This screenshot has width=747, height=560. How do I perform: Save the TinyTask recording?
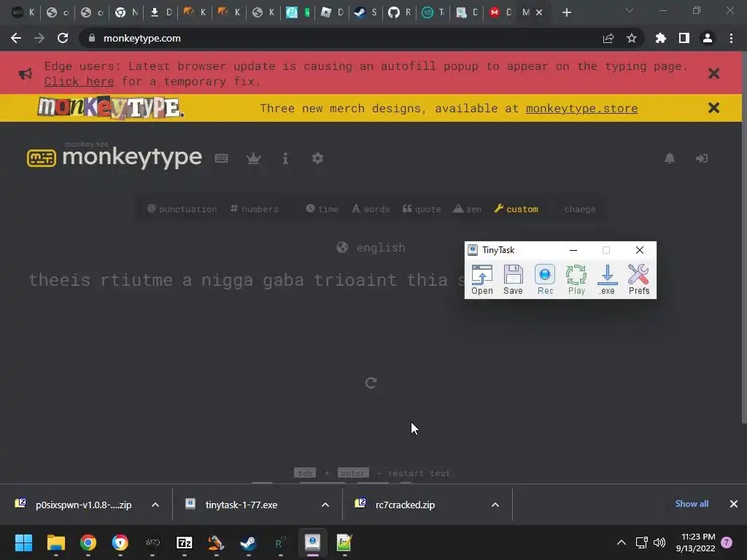pos(513,279)
